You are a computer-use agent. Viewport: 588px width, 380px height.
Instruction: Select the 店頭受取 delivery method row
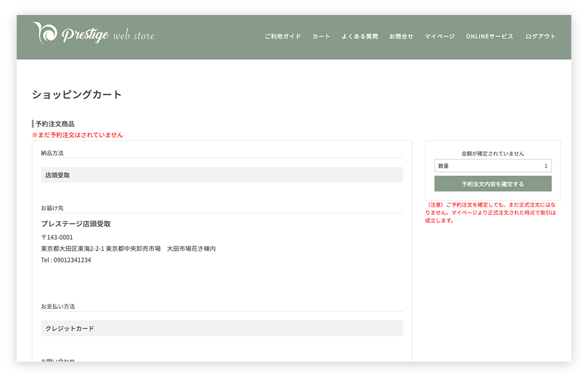[x=222, y=175]
